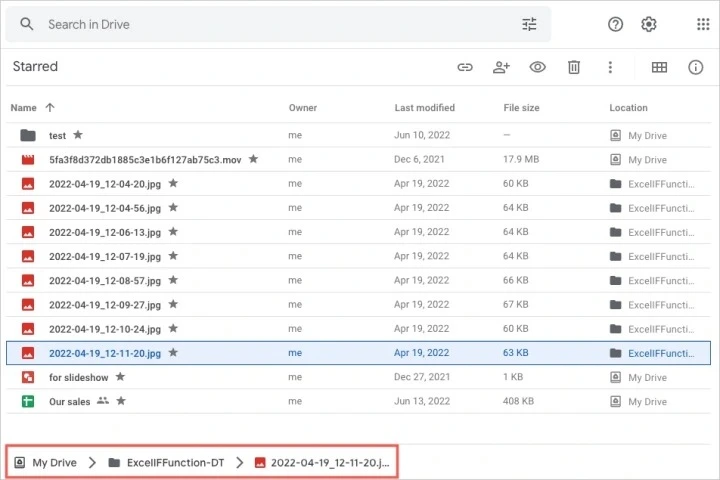
Task: Click the .mov video file icon
Action: [28, 159]
